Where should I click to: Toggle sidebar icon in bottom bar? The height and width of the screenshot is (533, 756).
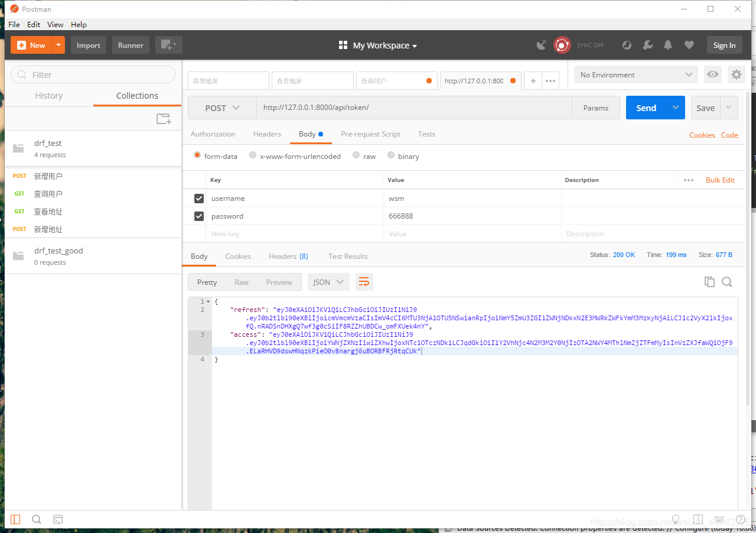click(x=15, y=519)
